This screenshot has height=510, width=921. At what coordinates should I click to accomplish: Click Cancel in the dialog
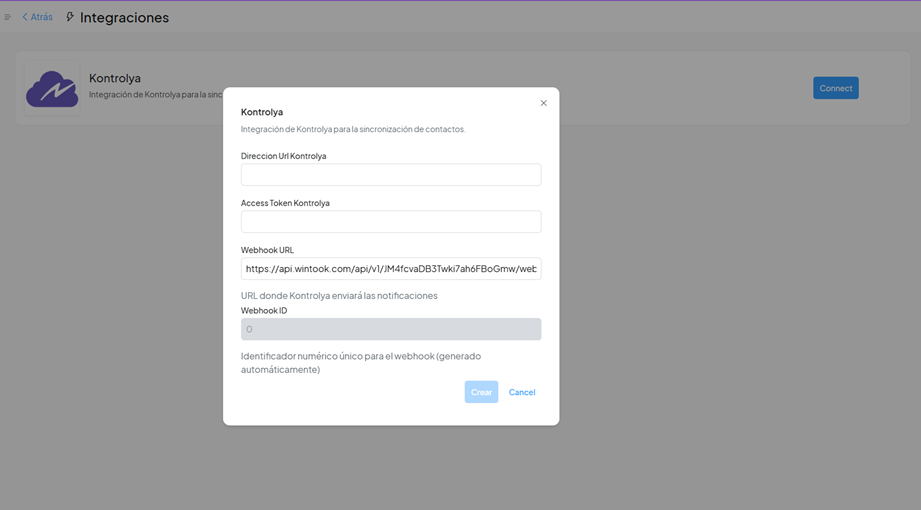point(522,392)
